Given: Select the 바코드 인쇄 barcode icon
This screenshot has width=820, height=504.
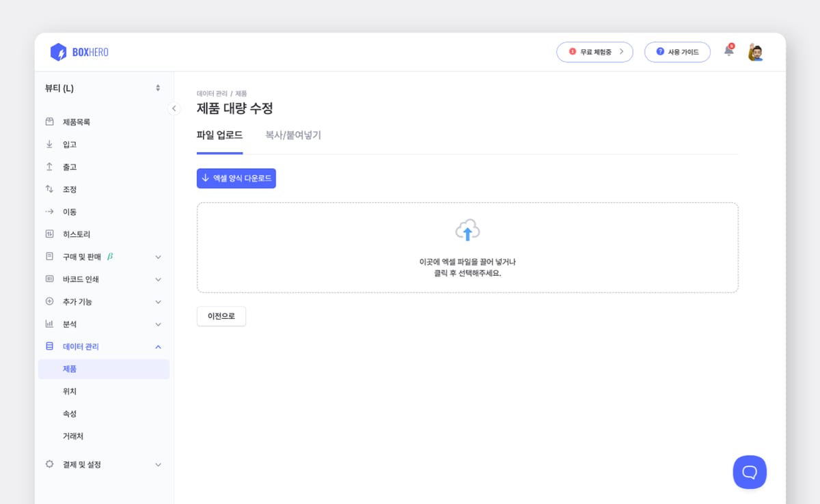Looking at the screenshot, I should [x=49, y=279].
